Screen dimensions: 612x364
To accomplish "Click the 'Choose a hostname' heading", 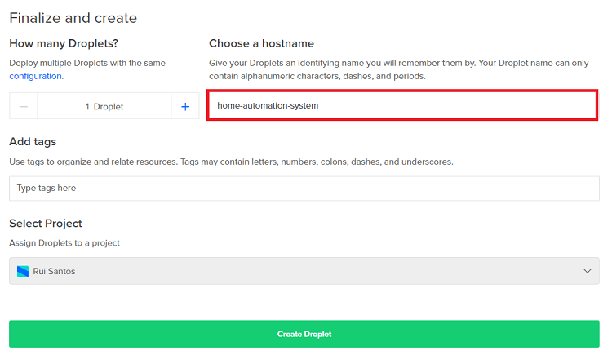I will coord(261,43).
